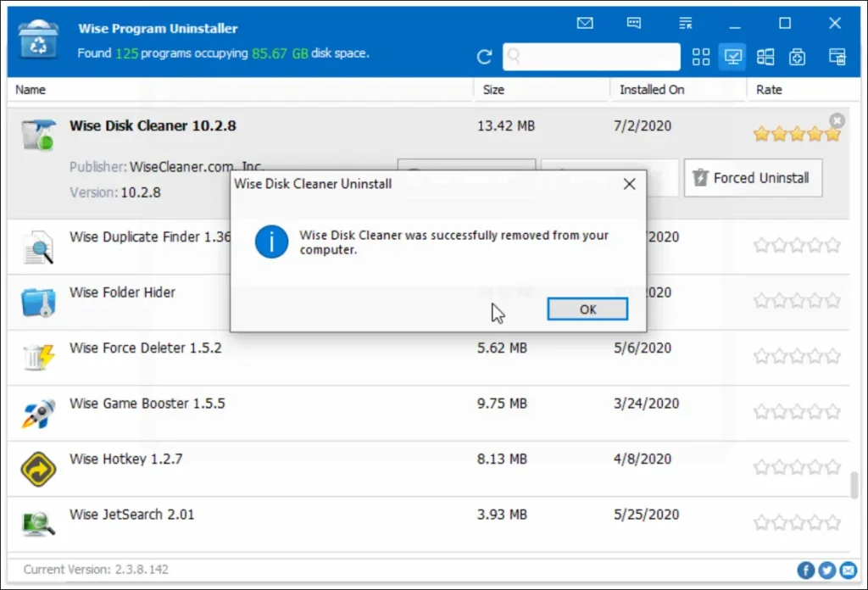Viewport: 868px width, 590px height.
Task: Click the 13.42 MB size cell
Action: click(x=506, y=126)
